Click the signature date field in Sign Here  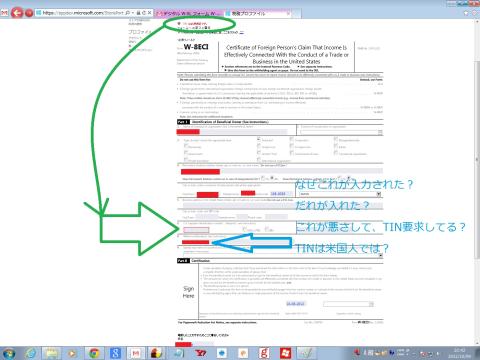coord(295,304)
